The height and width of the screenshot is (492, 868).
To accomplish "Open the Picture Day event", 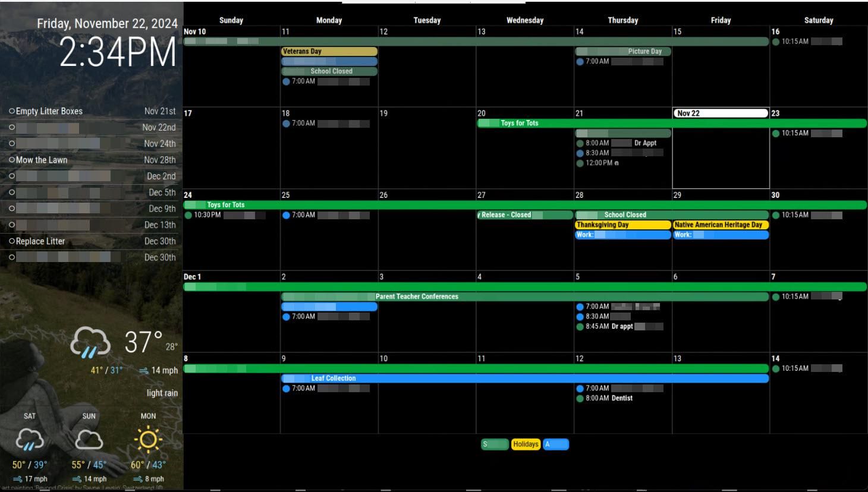I will [x=623, y=52].
